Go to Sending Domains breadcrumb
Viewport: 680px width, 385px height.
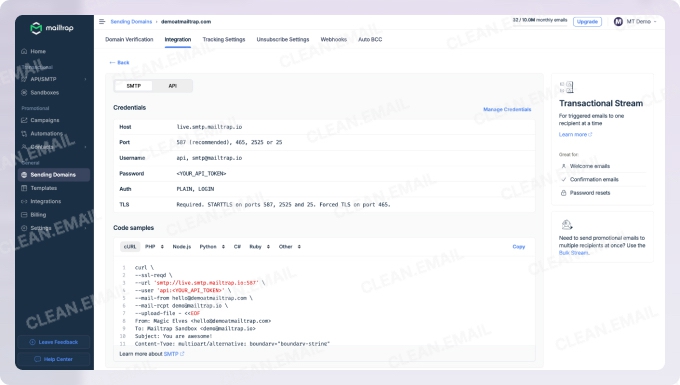(131, 21)
